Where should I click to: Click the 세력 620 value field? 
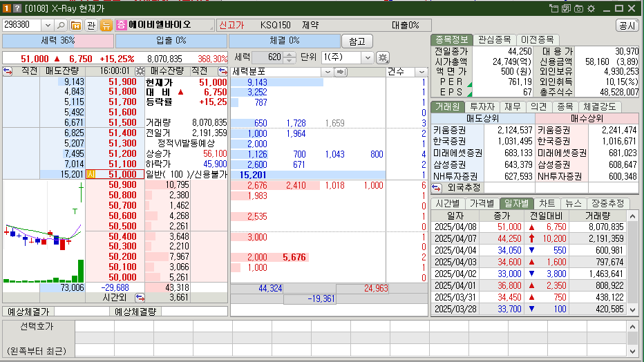tap(268, 57)
